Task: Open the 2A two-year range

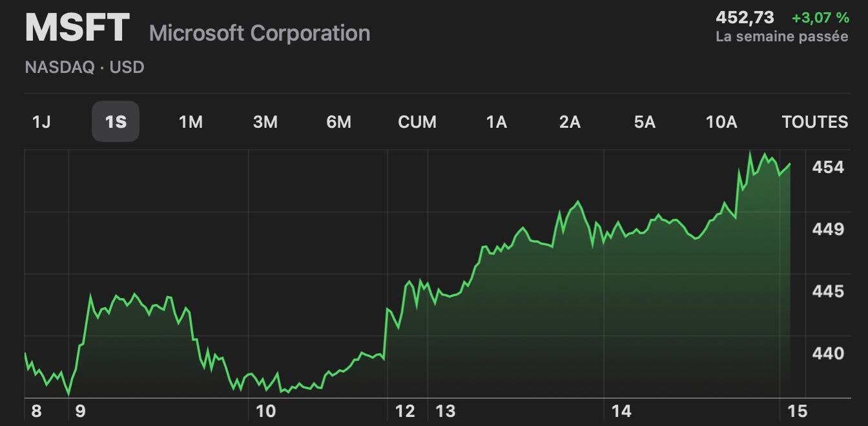Action: click(x=570, y=122)
